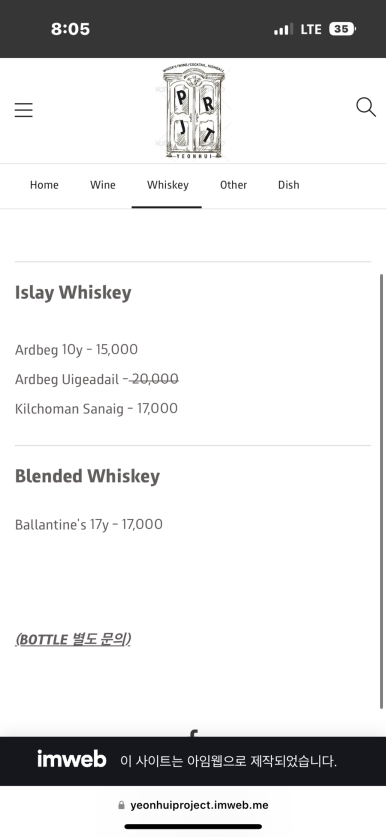This screenshot has height=837, width=386.
Task: Tap the 이 사이트는 아임웹으로 제작되었습니다 banner text
Action: point(228,761)
